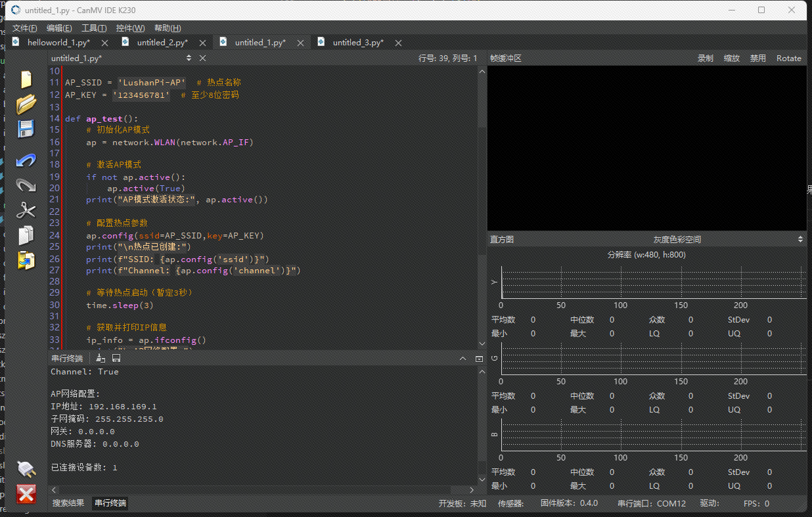The image size is (812, 517).
Task: Click the Disconnect plug icon
Action: pos(26,468)
